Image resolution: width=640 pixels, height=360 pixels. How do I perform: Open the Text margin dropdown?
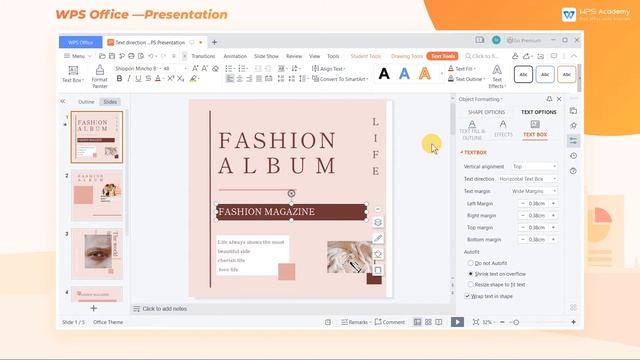tap(534, 191)
